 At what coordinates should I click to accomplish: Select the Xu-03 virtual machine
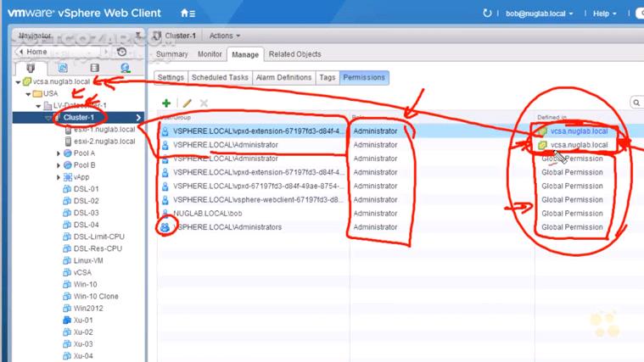83,344
